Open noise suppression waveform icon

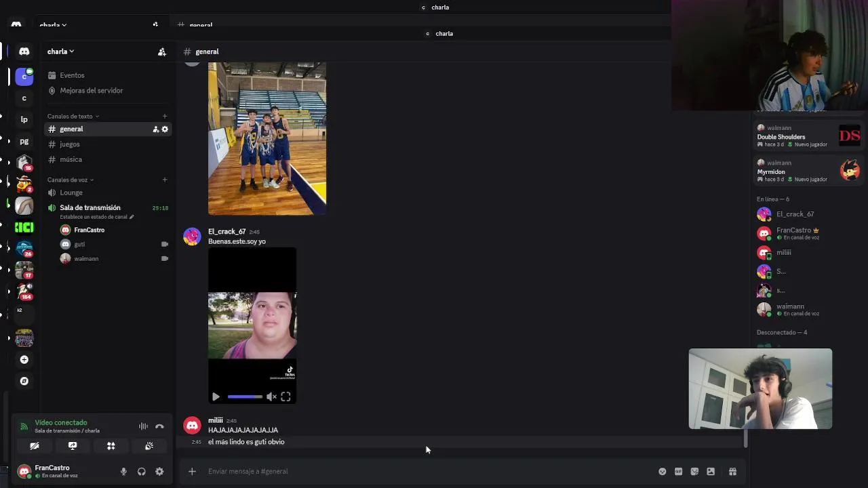point(143,426)
